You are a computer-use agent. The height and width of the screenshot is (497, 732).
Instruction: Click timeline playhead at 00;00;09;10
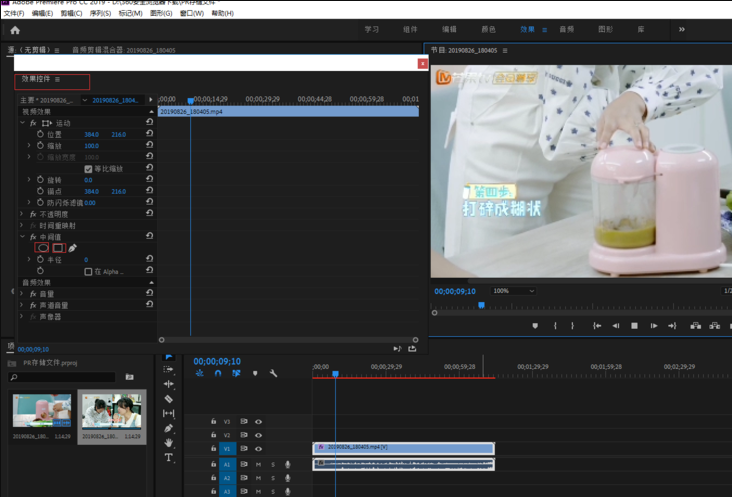(x=335, y=374)
